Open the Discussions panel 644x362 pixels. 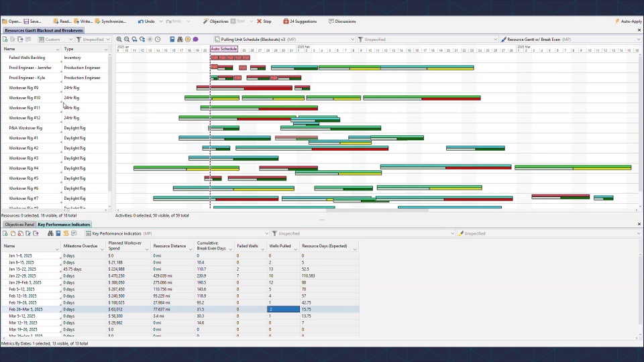point(342,21)
